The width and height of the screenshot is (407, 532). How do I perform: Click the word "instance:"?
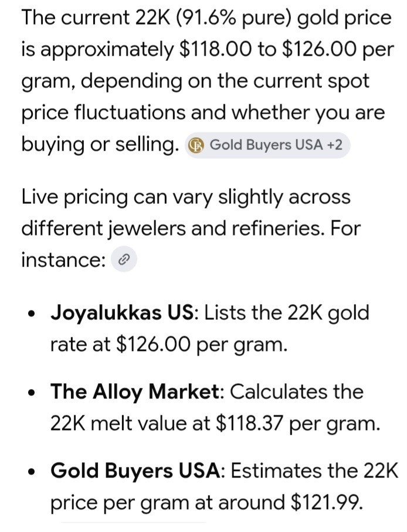coord(63,260)
